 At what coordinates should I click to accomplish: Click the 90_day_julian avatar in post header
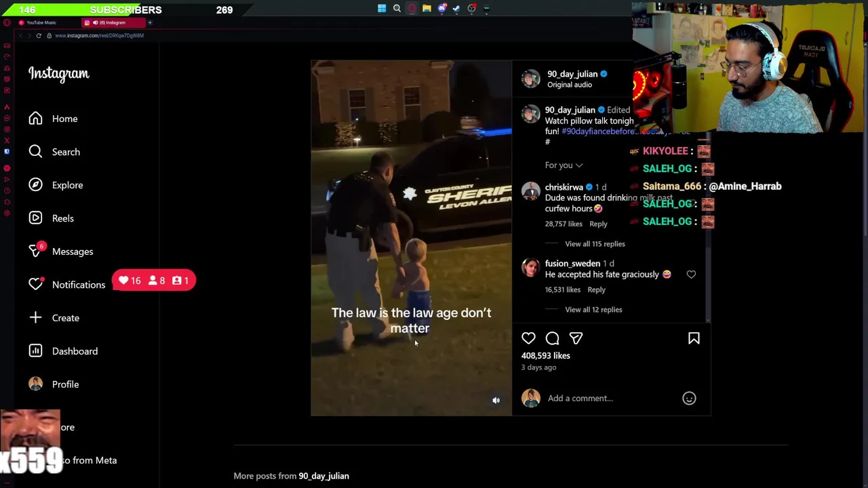(530, 79)
